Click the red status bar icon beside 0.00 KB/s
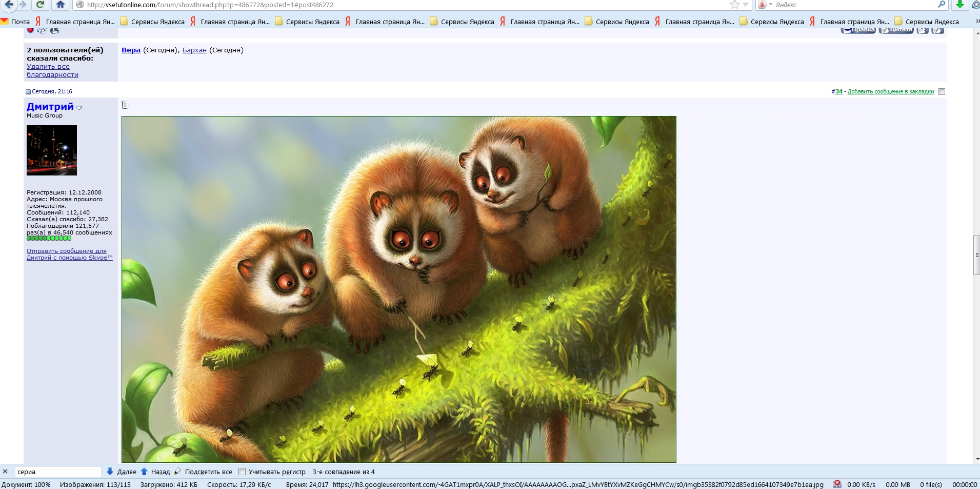The image size is (980, 489). (x=837, y=484)
